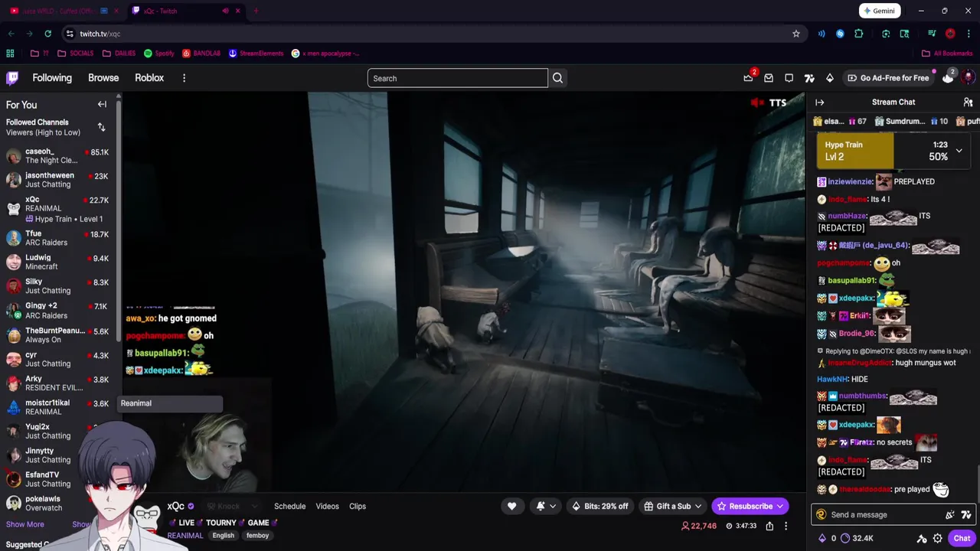980x551 pixels.
Task: Toggle notifications bell for xQc
Action: (x=541, y=506)
